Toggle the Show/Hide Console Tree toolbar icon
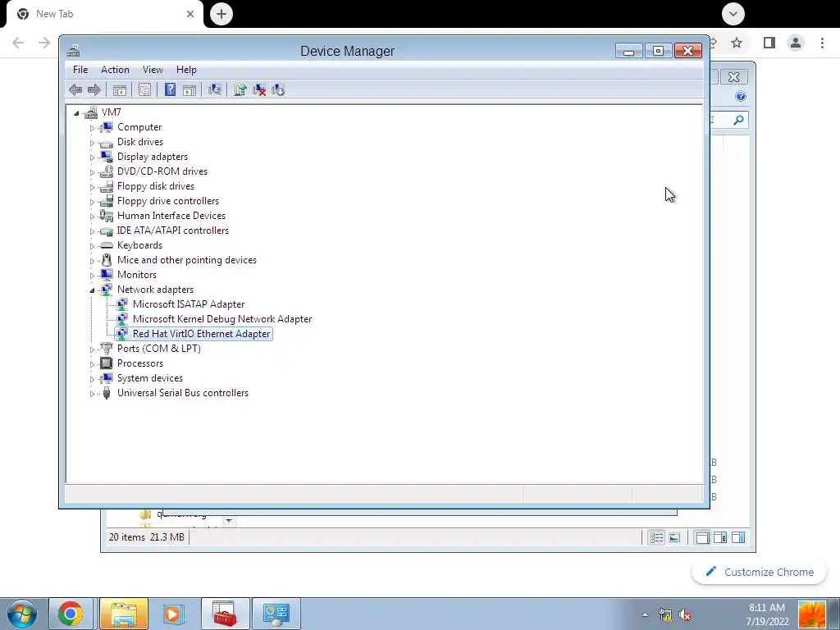The width and height of the screenshot is (840, 630). [x=120, y=90]
